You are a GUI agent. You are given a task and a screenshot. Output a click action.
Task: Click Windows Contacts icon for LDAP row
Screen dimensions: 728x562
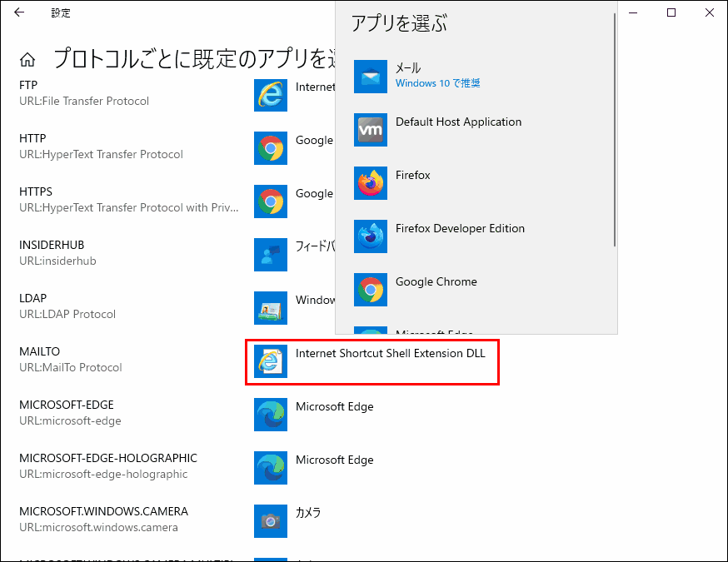[270, 308]
